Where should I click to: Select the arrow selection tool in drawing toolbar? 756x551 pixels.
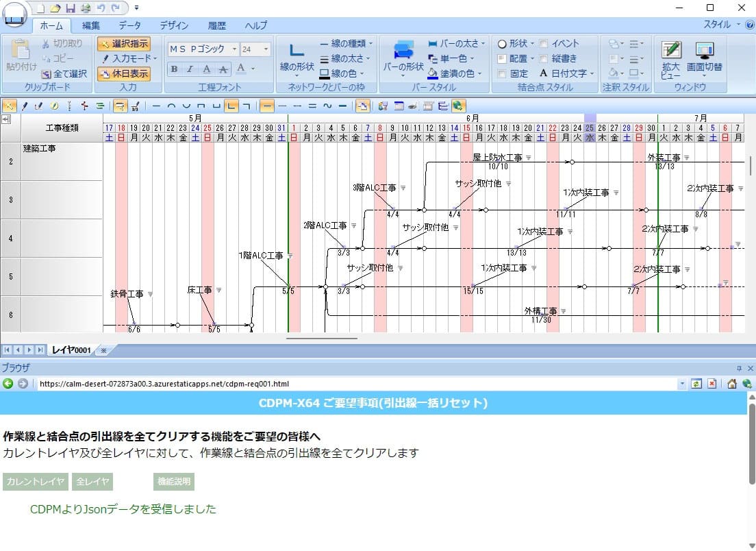pyautogui.click(x=9, y=106)
